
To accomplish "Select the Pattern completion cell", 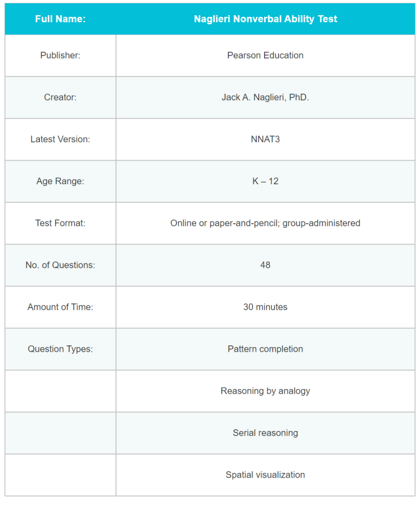I will pos(266,349).
